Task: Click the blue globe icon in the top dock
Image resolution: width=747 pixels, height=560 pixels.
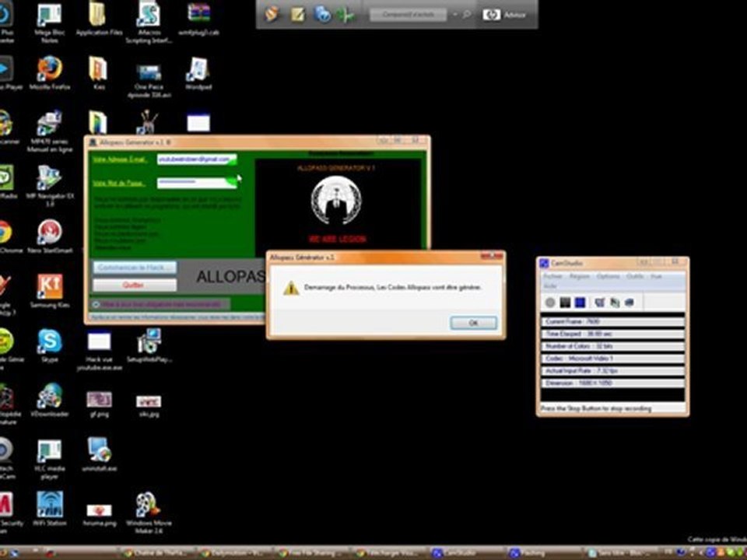Action: [x=322, y=15]
